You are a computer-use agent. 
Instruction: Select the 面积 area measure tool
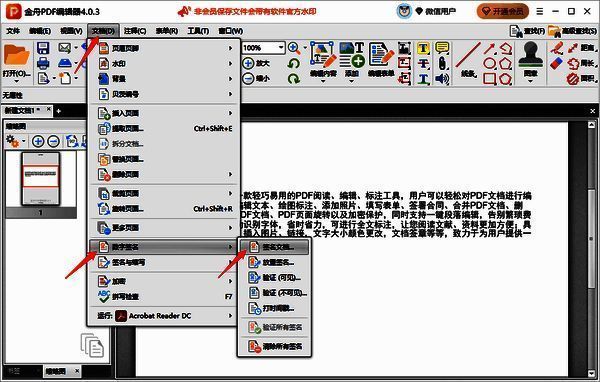tap(581, 79)
